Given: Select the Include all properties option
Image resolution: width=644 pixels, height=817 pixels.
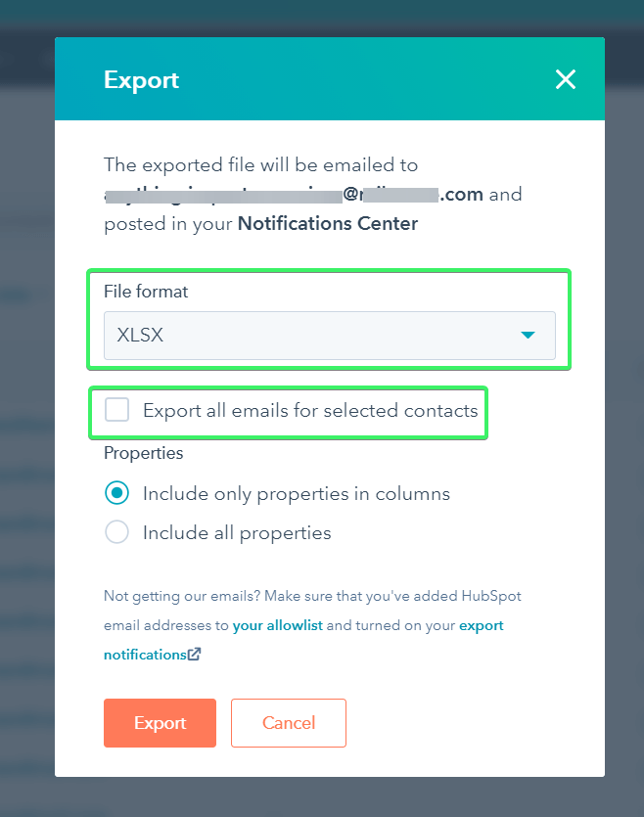Looking at the screenshot, I should (x=116, y=532).
